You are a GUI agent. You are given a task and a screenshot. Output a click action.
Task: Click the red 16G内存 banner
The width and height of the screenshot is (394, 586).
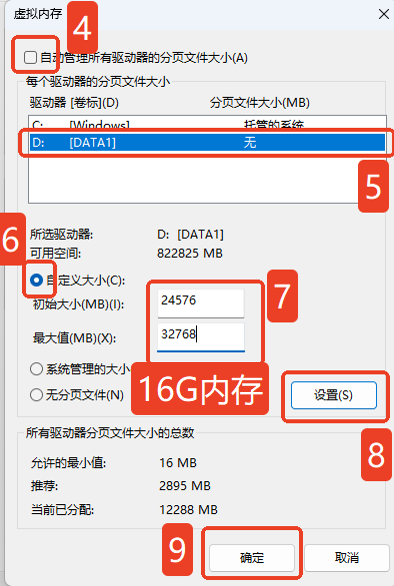pos(200,389)
